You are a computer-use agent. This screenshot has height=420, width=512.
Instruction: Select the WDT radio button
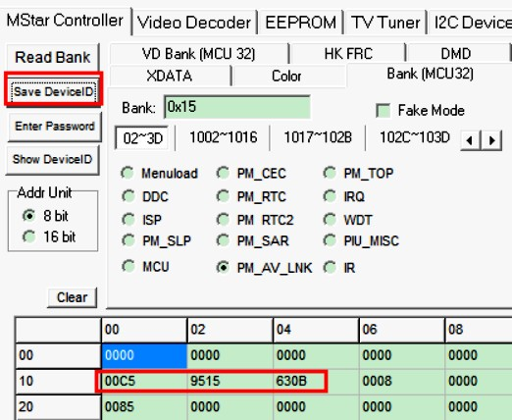click(x=330, y=220)
